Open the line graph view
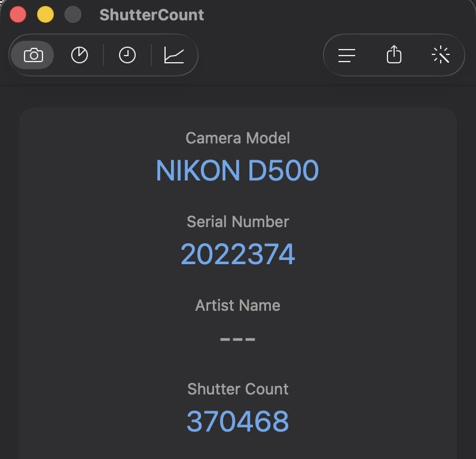The width and height of the screenshot is (476, 459). [174, 55]
